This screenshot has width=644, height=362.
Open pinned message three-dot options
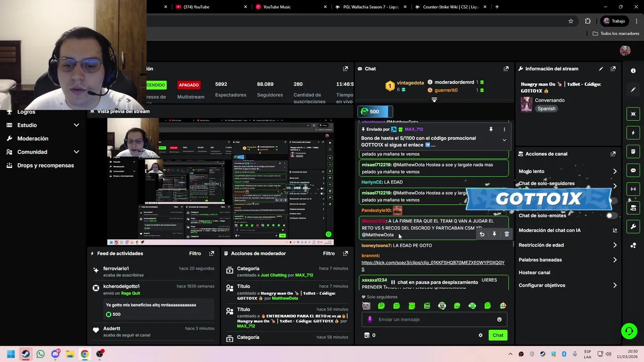pos(504,129)
